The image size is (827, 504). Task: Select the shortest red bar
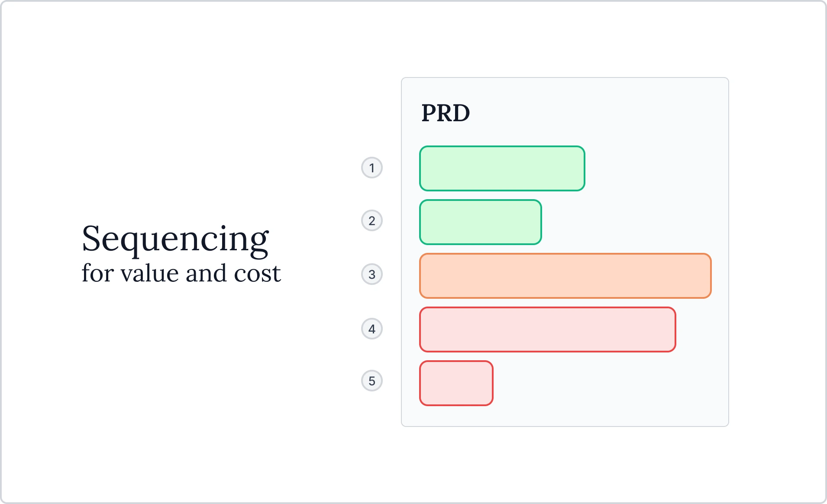click(x=456, y=383)
